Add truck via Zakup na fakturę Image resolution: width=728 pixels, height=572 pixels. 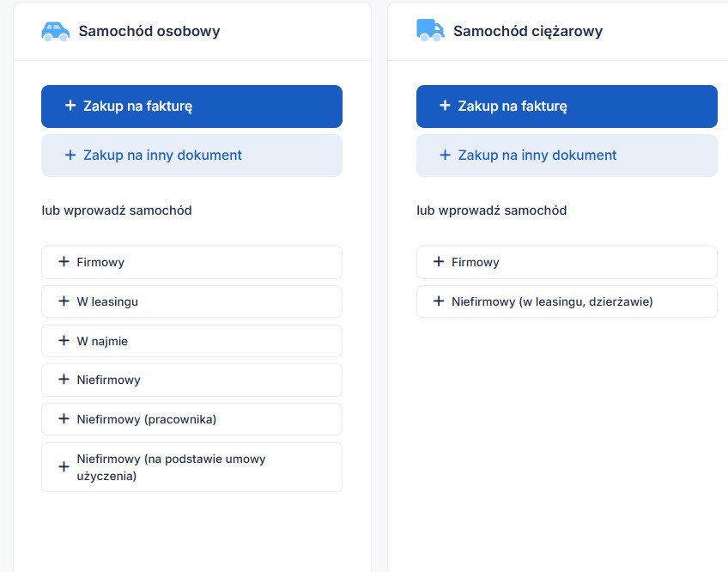click(567, 106)
